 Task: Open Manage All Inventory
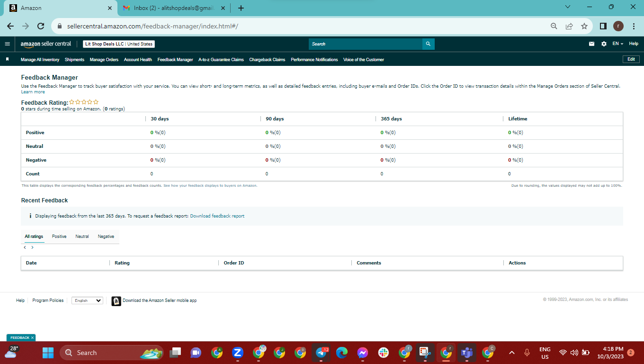pos(40,60)
